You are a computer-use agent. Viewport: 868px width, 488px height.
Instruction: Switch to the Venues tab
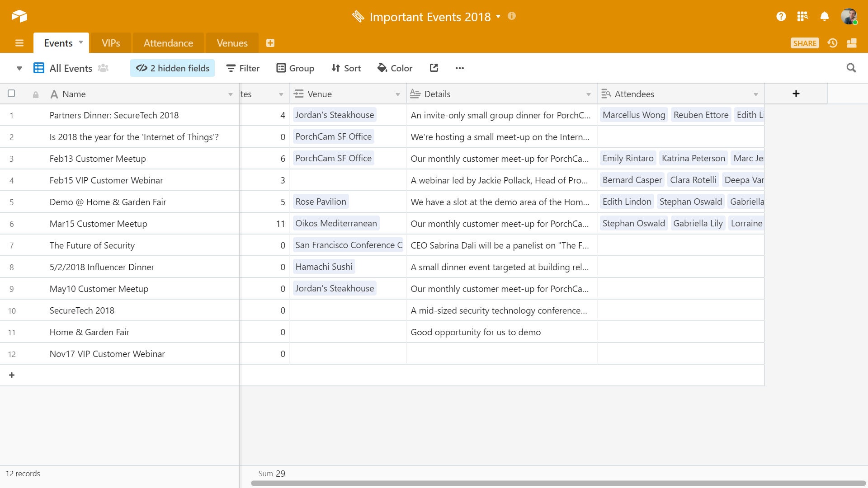coord(232,43)
